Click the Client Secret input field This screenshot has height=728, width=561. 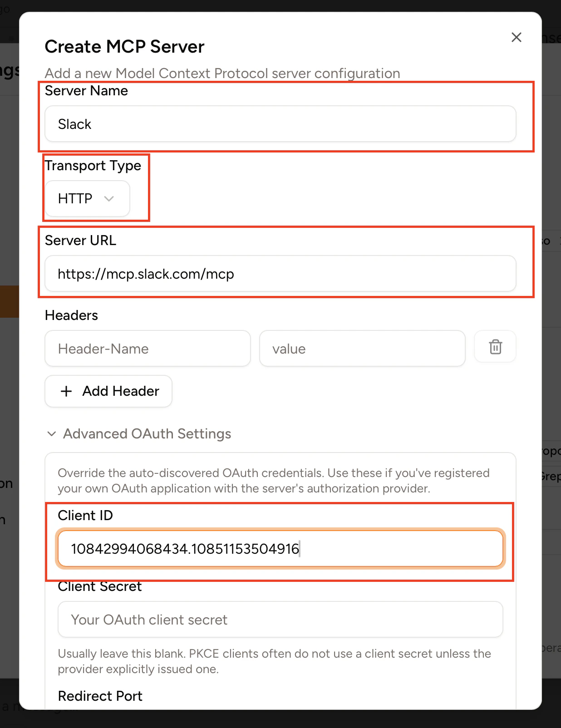(x=280, y=620)
